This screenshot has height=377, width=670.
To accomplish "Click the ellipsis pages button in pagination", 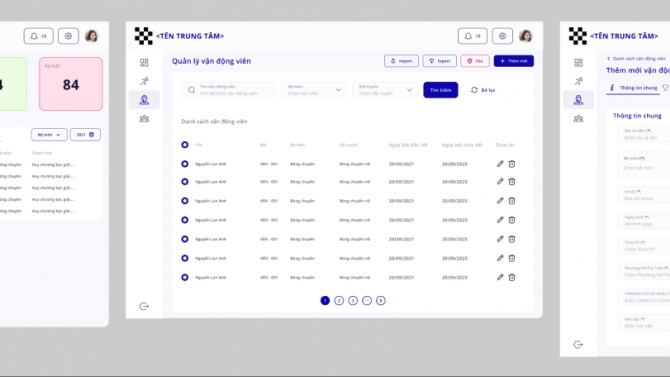I will pos(367,300).
